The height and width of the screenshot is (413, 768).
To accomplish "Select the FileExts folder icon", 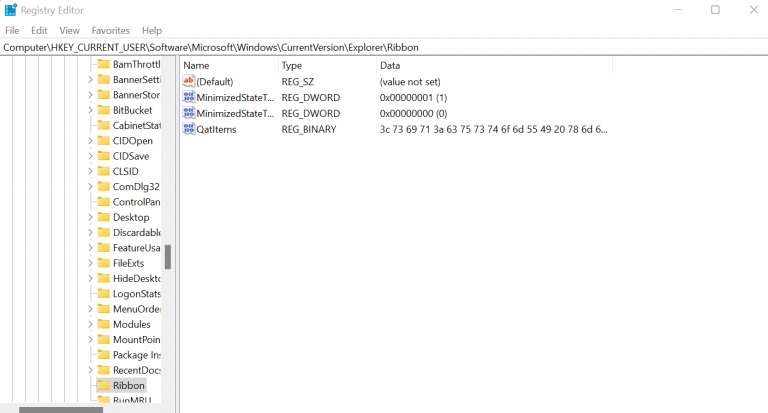I will (x=103, y=263).
